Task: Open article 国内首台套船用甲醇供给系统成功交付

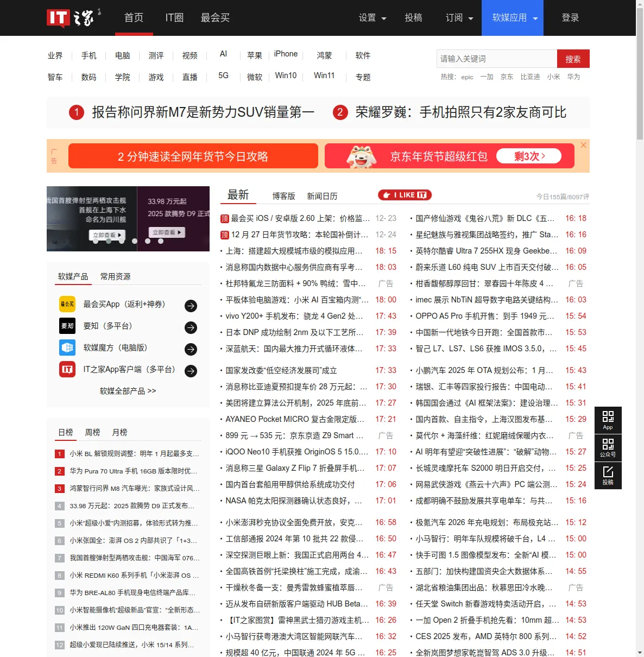Action: (290, 484)
